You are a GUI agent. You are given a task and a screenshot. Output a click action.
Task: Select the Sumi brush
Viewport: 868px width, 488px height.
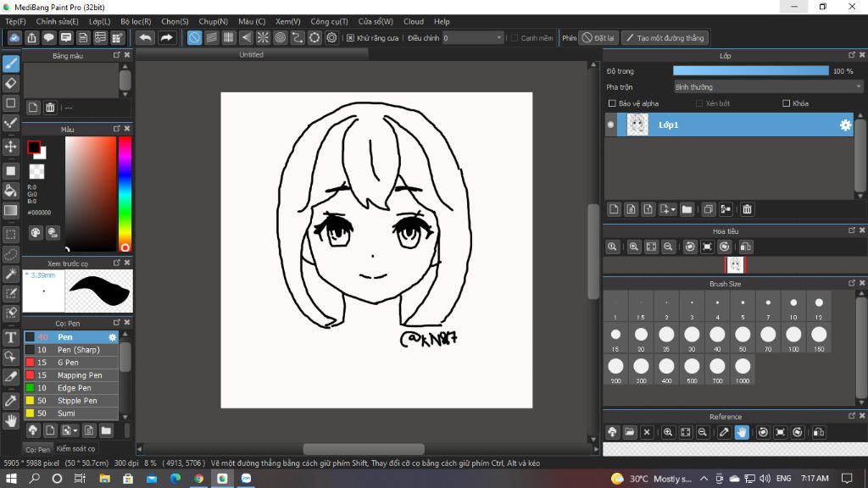pyautogui.click(x=71, y=413)
